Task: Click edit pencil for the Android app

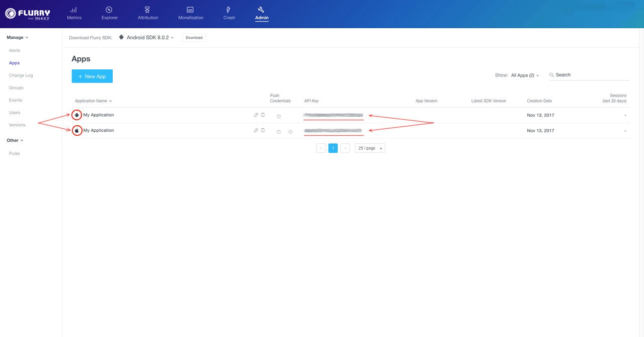Action: (256, 115)
